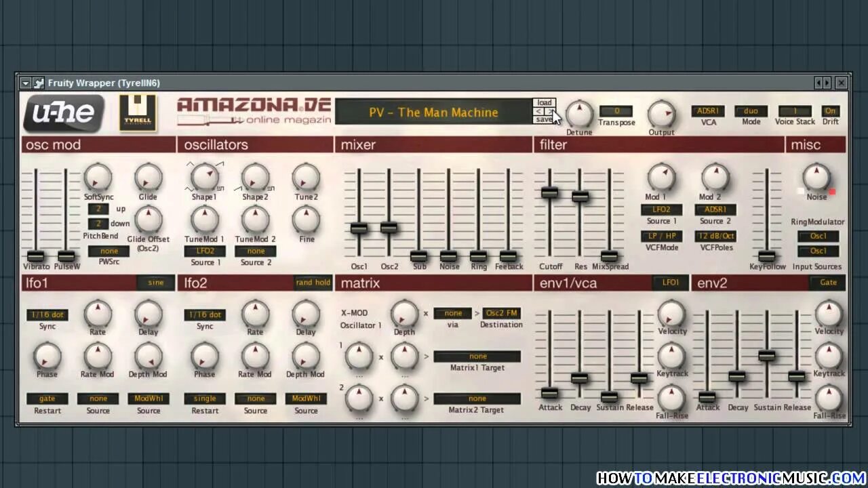Viewport: 868px width, 488px height.
Task: Click the filter Res fader
Action: pos(580,197)
